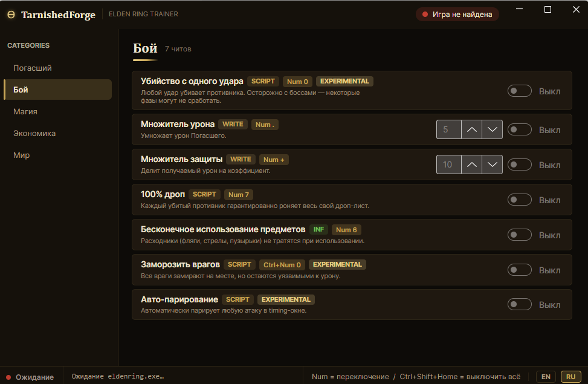588x384 pixels.
Task: Enable the Множитель защиты switch
Action: click(x=519, y=164)
